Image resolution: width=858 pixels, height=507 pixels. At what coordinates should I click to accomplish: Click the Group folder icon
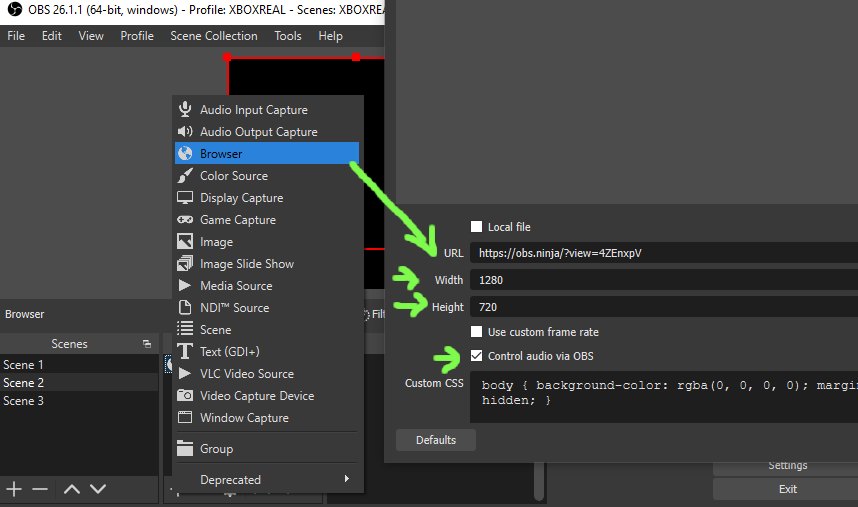coord(185,448)
